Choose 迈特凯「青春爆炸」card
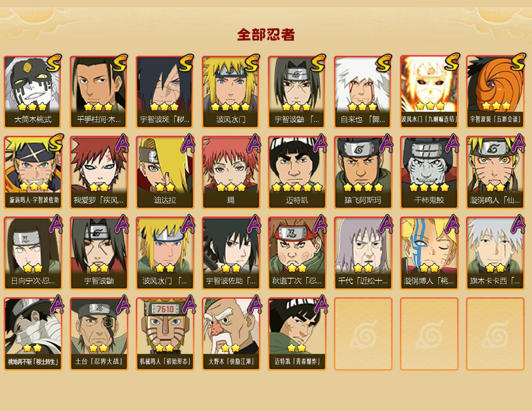Viewport: 532px width, 411px height. point(297,334)
